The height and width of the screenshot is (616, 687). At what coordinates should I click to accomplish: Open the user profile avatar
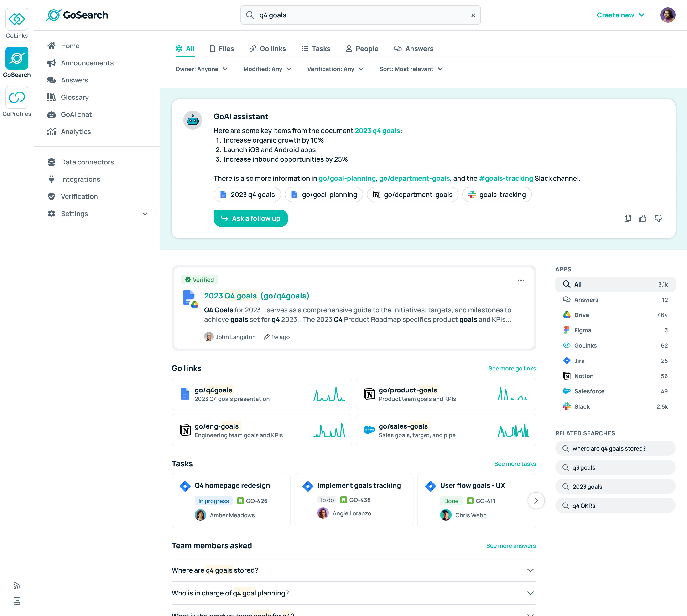point(668,15)
